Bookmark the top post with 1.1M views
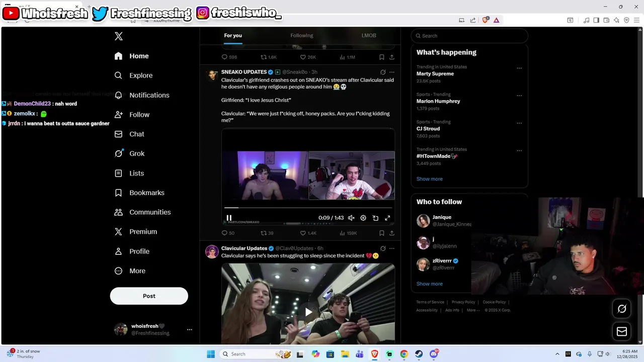This screenshot has width=644, height=362. pyautogui.click(x=382, y=57)
